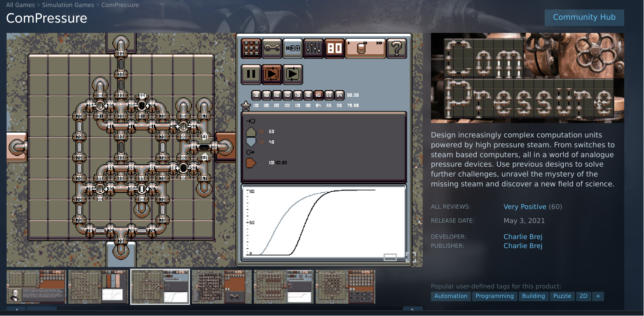Click the highlighted orange loop-play button
The height and width of the screenshot is (316, 644).
272,74
